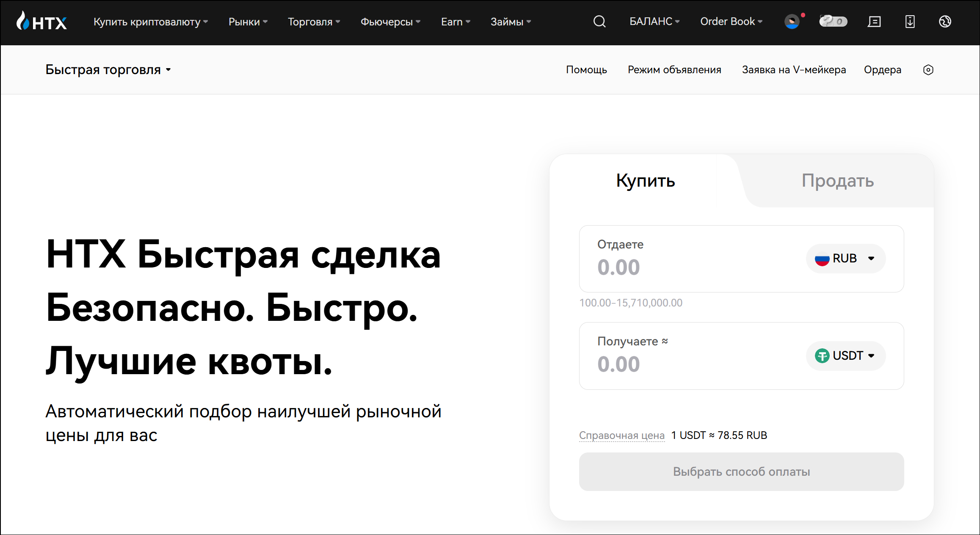Screen dimensions: 980x535
Task: Open the Order Book menu
Action: click(x=731, y=22)
